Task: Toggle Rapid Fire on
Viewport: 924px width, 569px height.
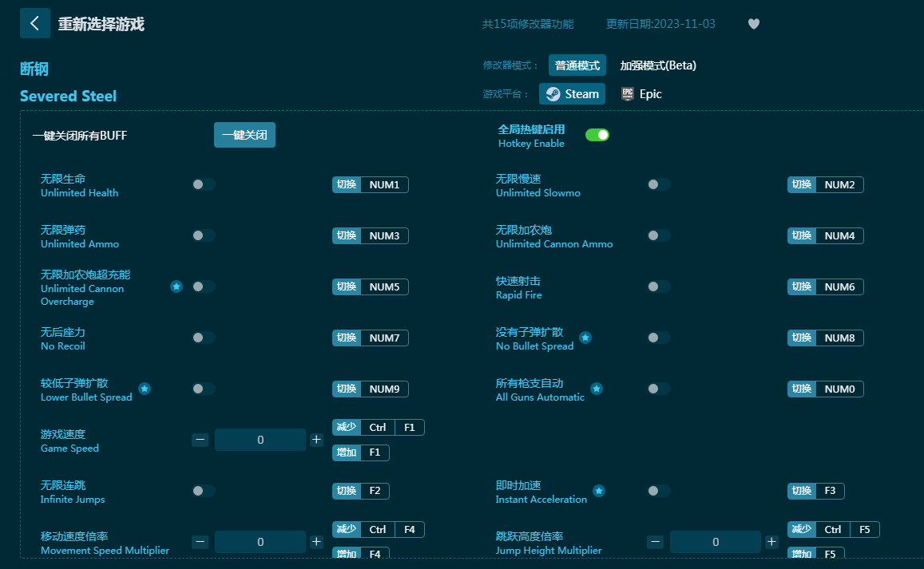Action: click(658, 286)
